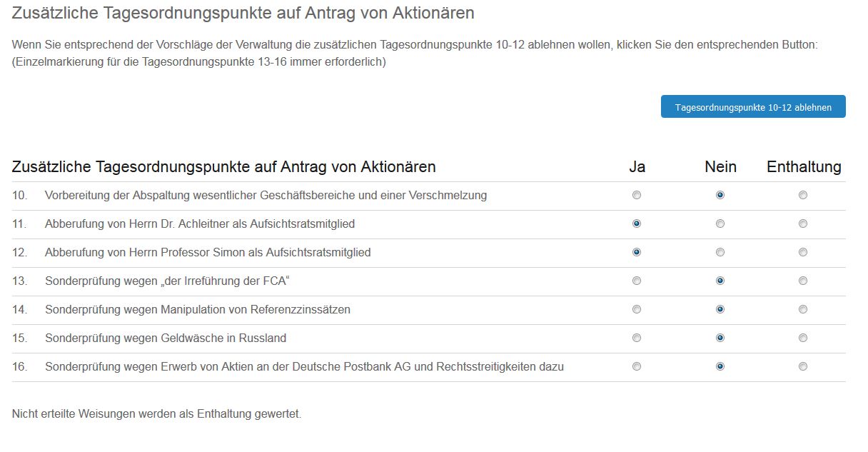Select Ja for item 10 Vorbereitung der Abspaltung
868x452 pixels.
tap(636, 194)
